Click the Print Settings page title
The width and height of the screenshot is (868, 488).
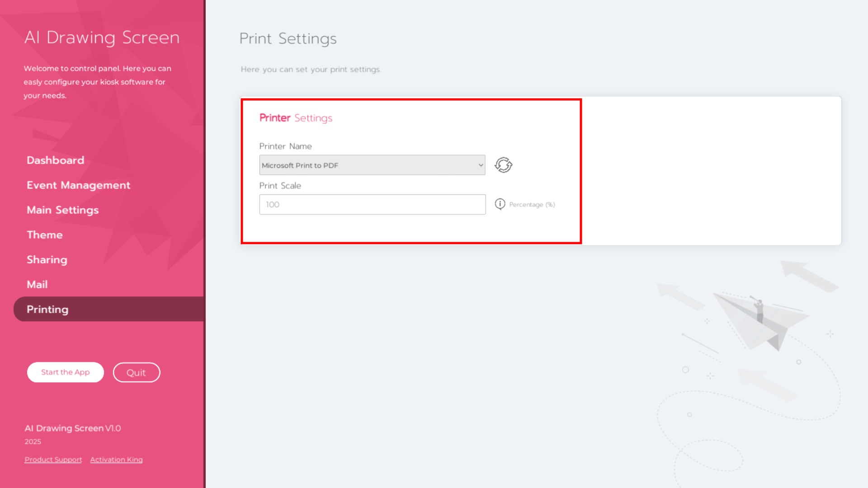[x=288, y=38]
